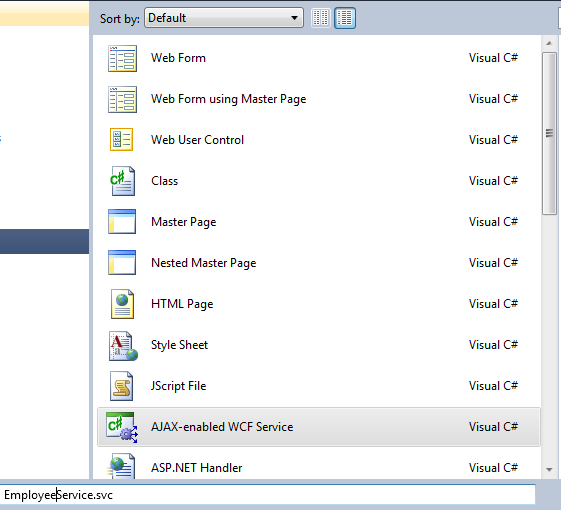Image resolution: width=561 pixels, height=510 pixels.
Task: Choose the Web User Control icon
Action: (121, 140)
